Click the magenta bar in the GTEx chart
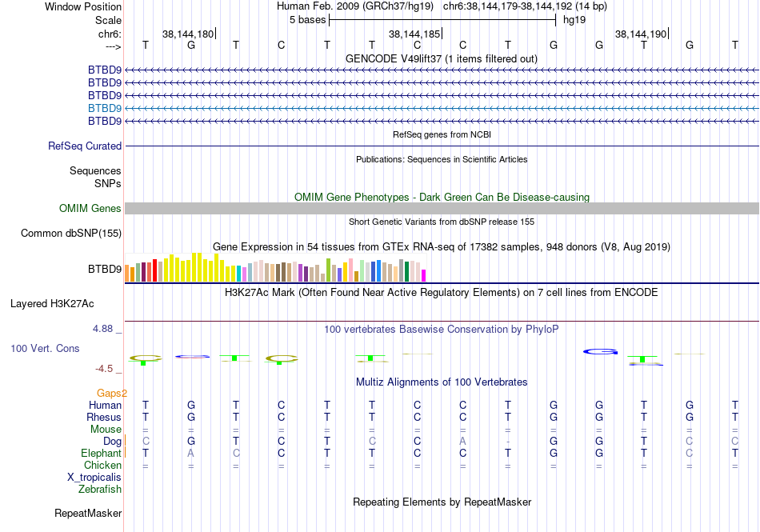Image resolution: width=760 pixels, height=532 pixels. (x=424, y=276)
